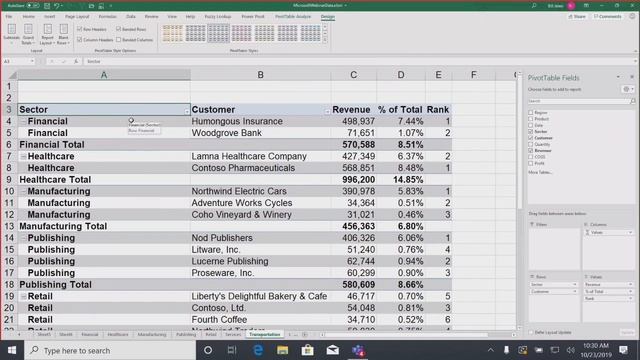640x360 pixels.
Task: Click the field search magnifier icon
Action: coord(633,101)
